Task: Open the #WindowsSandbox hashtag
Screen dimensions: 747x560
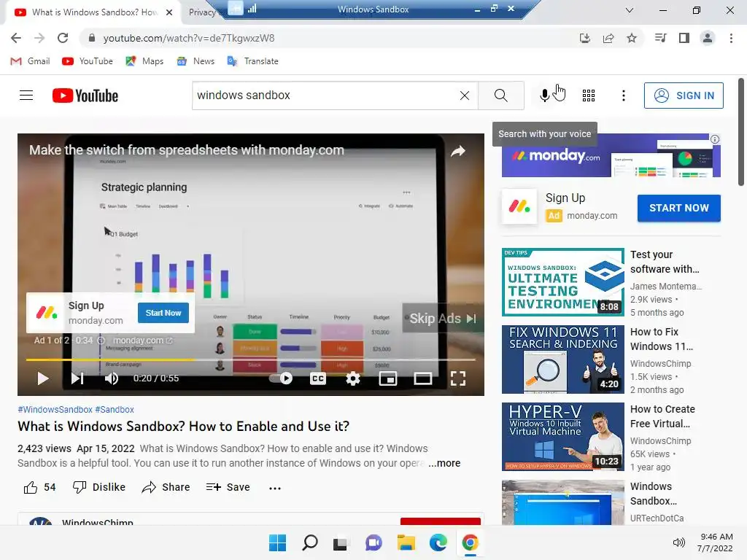Action: click(x=55, y=410)
